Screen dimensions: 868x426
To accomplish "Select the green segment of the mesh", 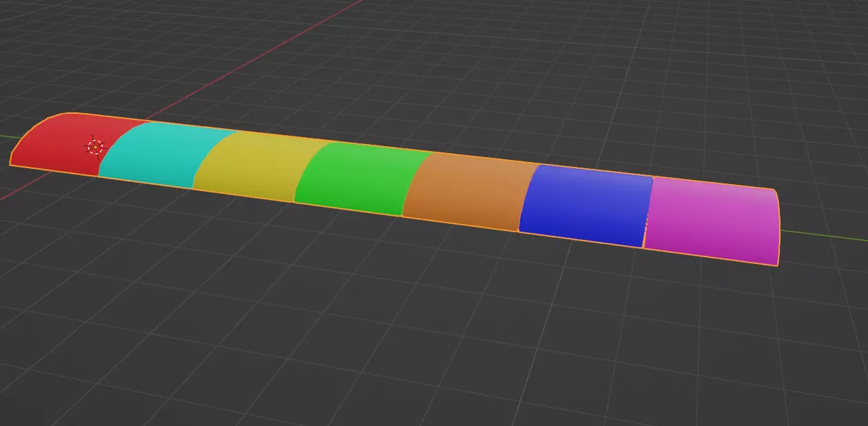I will [x=362, y=179].
